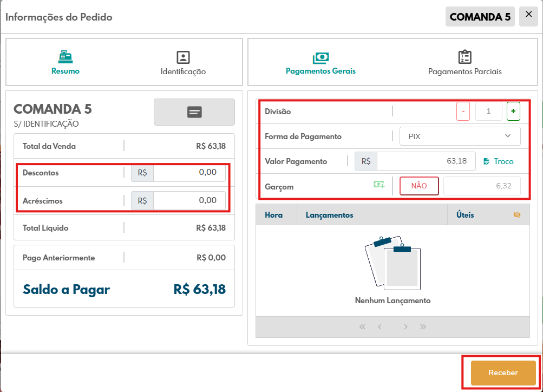The height and width of the screenshot is (392, 543).
Task: Open the Forma de Pagamento PIX dropdown
Action: pyautogui.click(x=460, y=136)
